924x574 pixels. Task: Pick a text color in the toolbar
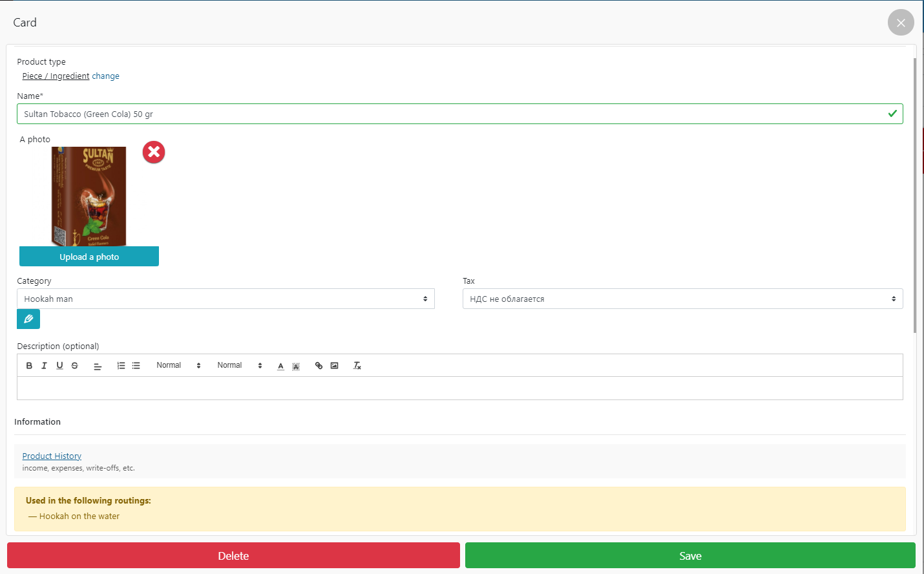(280, 366)
